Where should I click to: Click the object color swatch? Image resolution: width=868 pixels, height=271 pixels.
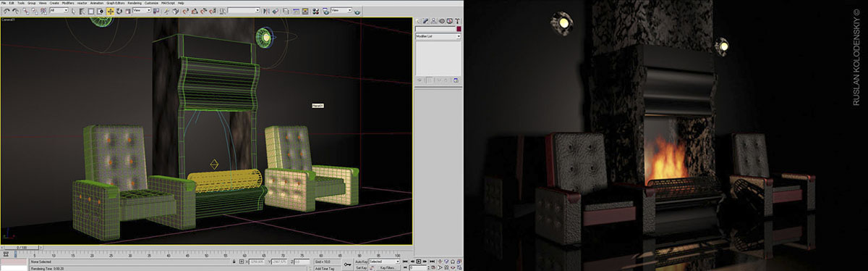(x=458, y=28)
